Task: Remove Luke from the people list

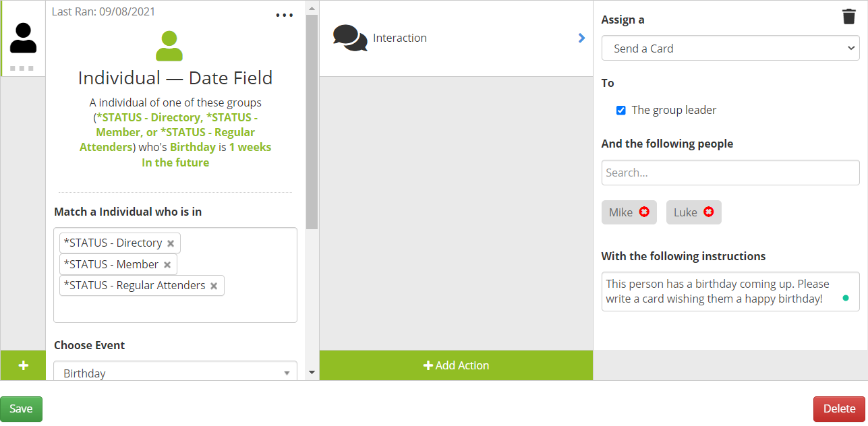Action: [x=708, y=212]
